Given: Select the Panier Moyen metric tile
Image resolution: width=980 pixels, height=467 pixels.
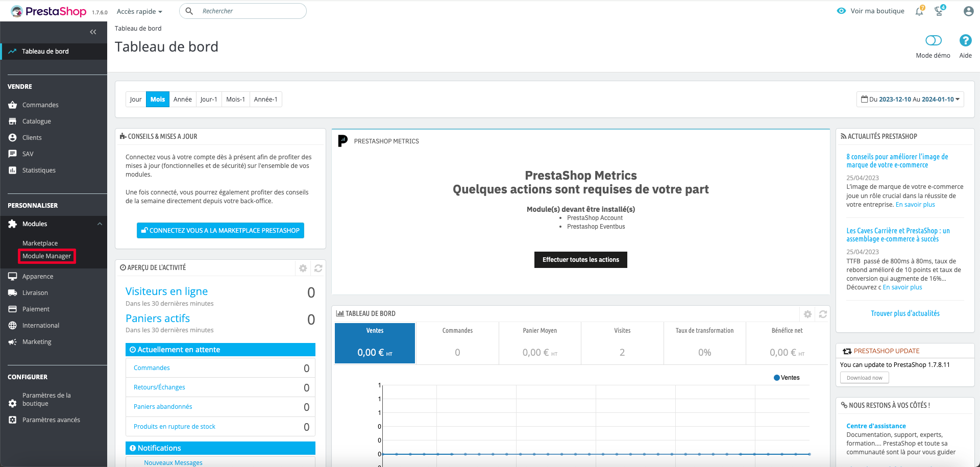Looking at the screenshot, I should 540,343.
